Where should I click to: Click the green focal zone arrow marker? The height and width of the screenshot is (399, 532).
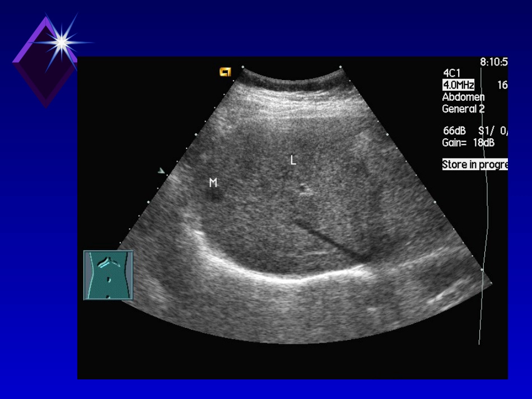coord(161,171)
